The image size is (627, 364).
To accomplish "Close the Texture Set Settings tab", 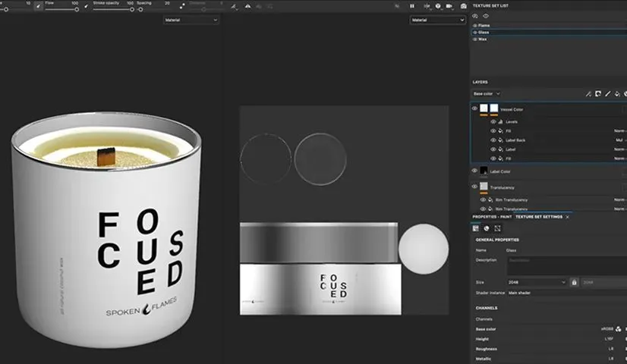I will coord(568,217).
